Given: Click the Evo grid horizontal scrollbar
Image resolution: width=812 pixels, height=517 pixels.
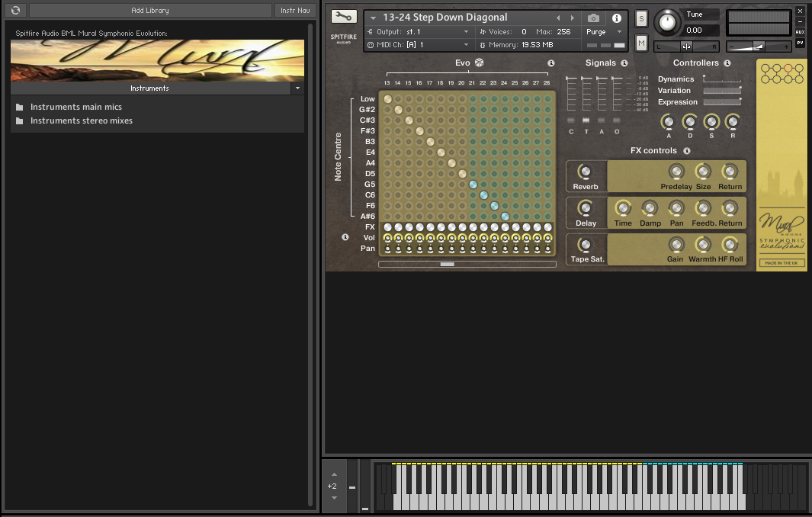Looking at the screenshot, I should tap(467, 264).
